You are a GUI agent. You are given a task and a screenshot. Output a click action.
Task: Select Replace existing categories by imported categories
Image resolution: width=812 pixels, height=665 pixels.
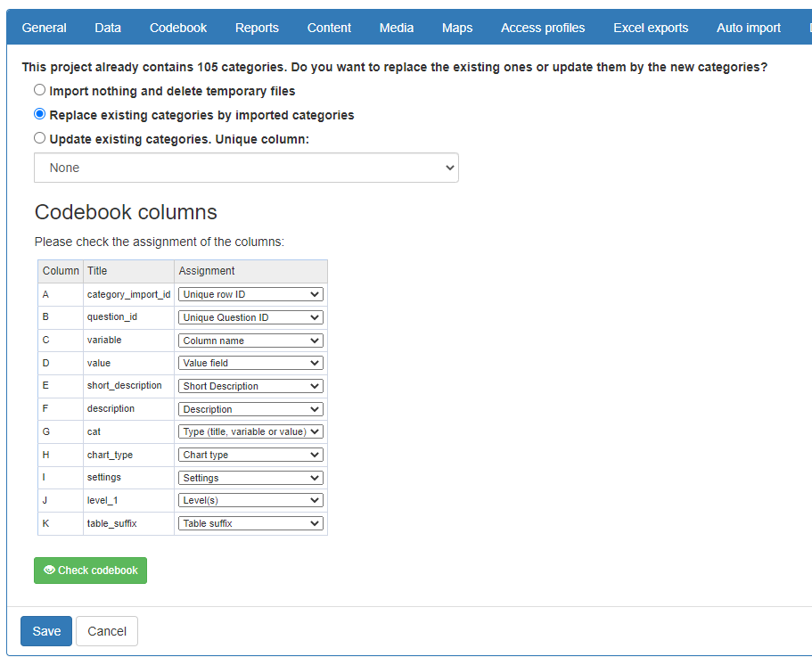(x=39, y=114)
